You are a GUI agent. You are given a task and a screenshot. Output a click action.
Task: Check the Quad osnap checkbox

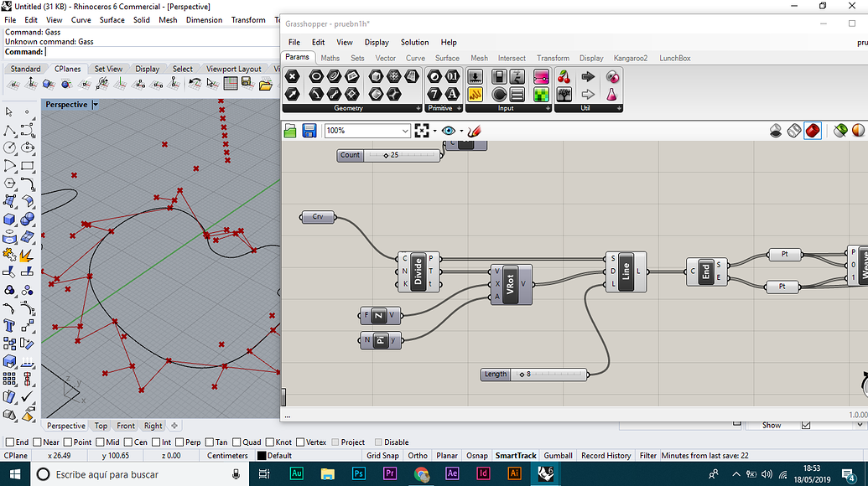pyautogui.click(x=236, y=442)
